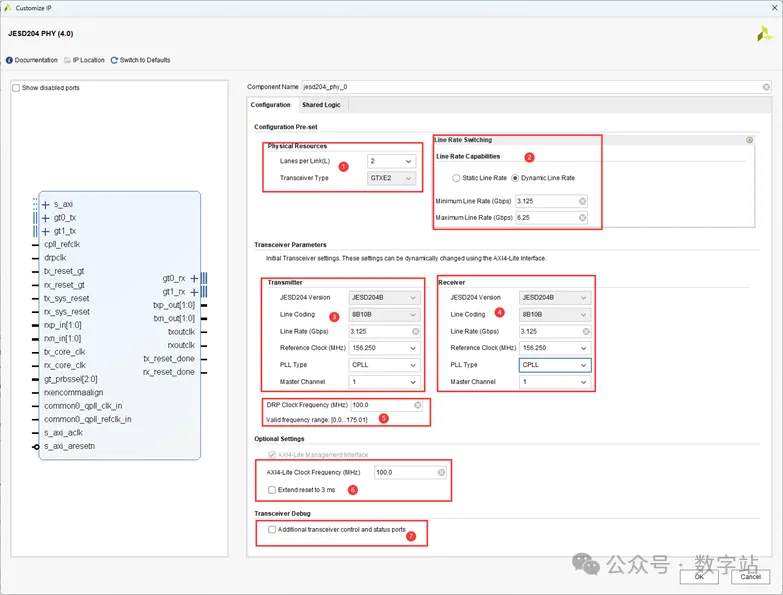Clear the Minimum Line Rate value icon

click(x=582, y=201)
